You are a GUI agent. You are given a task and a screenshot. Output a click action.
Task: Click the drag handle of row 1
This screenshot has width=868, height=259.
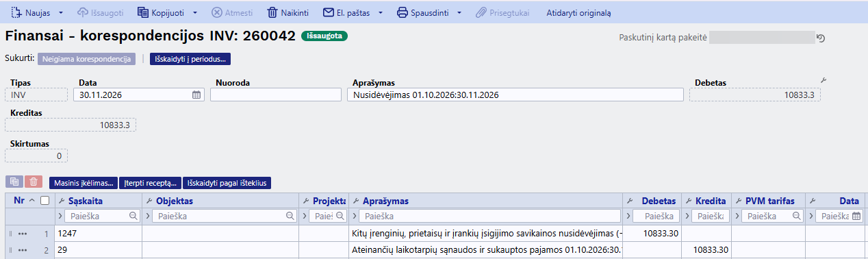[10, 234]
